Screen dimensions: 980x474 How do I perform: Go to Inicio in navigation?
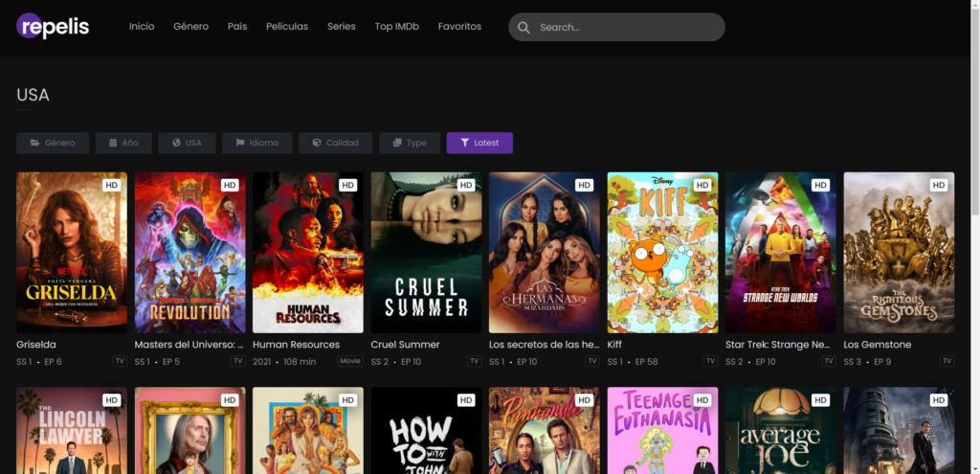click(142, 26)
